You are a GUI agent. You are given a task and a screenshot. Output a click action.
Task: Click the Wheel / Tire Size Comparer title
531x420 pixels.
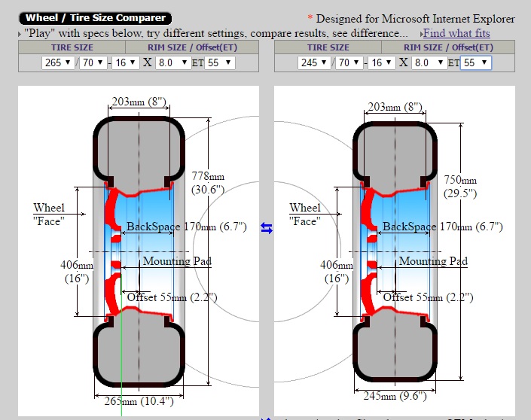[x=96, y=18]
